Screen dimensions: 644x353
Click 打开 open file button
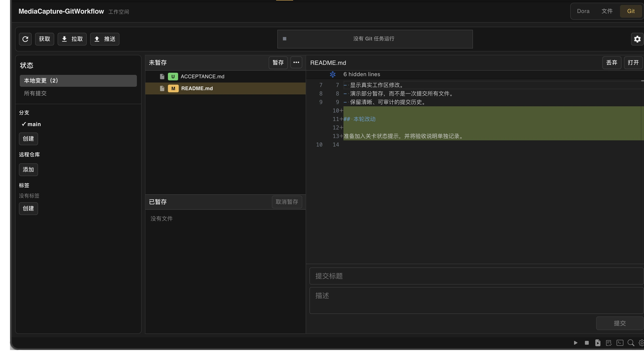[633, 63]
